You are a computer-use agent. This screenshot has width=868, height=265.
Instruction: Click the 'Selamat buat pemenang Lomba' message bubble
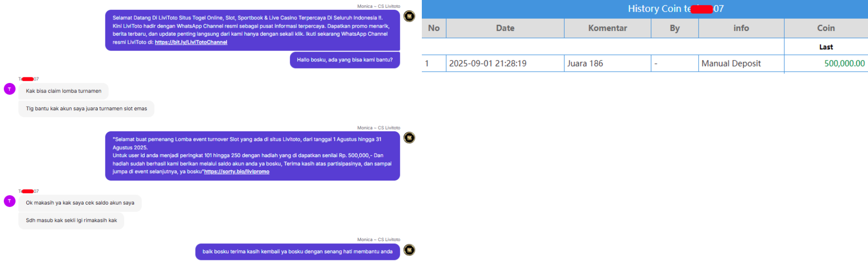[x=253, y=156]
